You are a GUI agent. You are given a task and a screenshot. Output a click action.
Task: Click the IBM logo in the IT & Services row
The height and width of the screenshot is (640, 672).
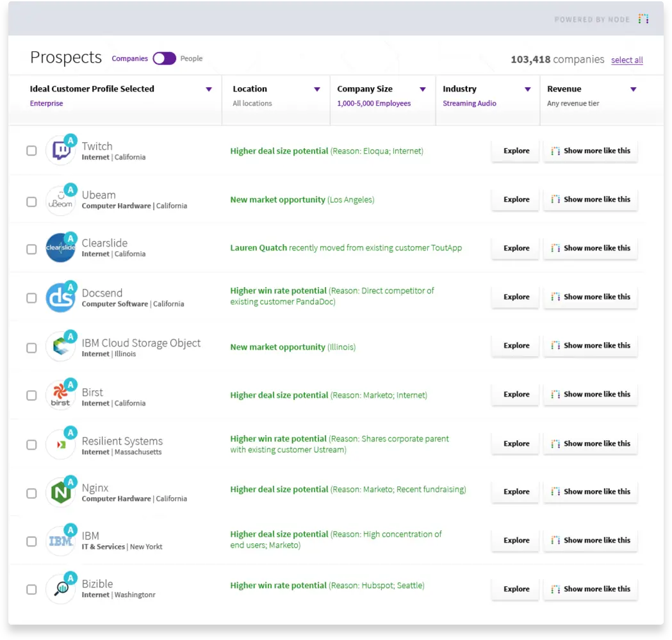(60, 541)
